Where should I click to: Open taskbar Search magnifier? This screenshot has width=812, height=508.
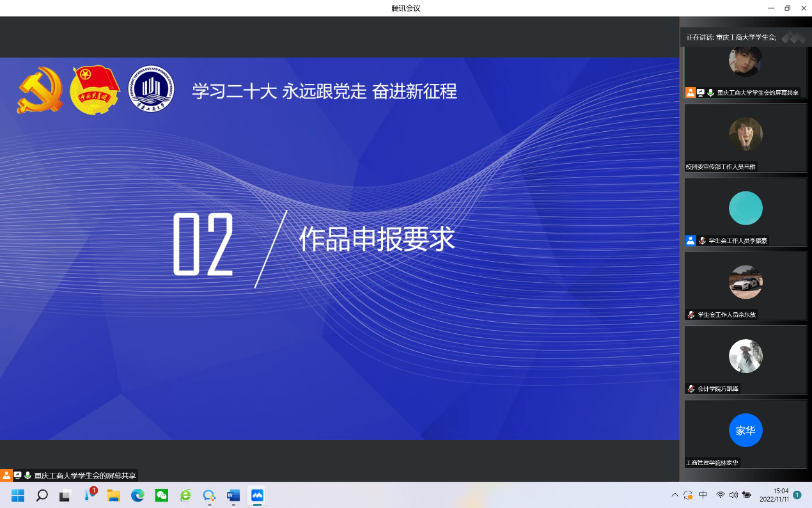click(x=42, y=495)
